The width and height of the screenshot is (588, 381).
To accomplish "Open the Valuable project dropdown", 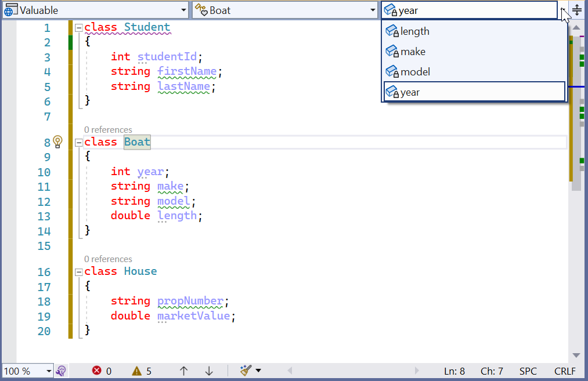I will pos(96,10).
